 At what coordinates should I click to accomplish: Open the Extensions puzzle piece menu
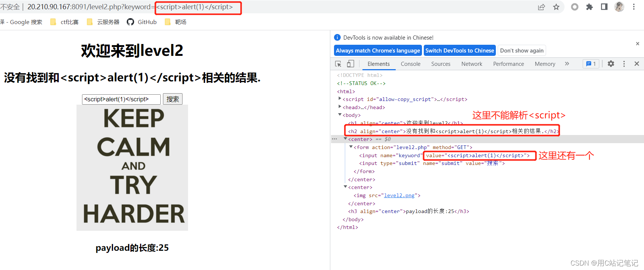pos(589,7)
